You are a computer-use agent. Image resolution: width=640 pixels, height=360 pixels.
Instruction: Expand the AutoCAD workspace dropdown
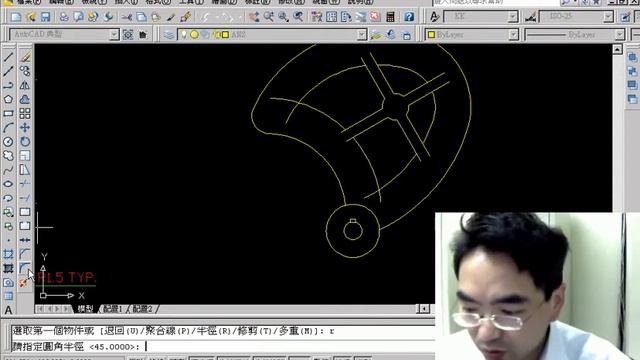pos(114,35)
